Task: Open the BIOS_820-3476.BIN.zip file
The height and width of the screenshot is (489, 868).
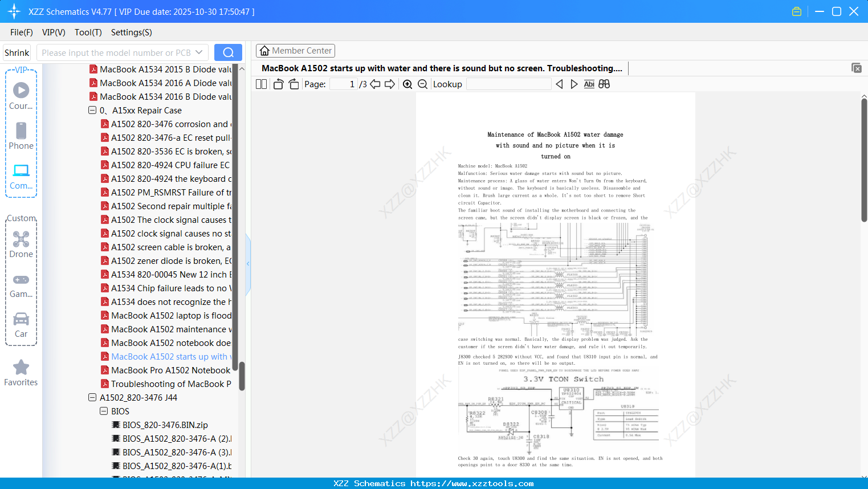Action: (x=165, y=425)
